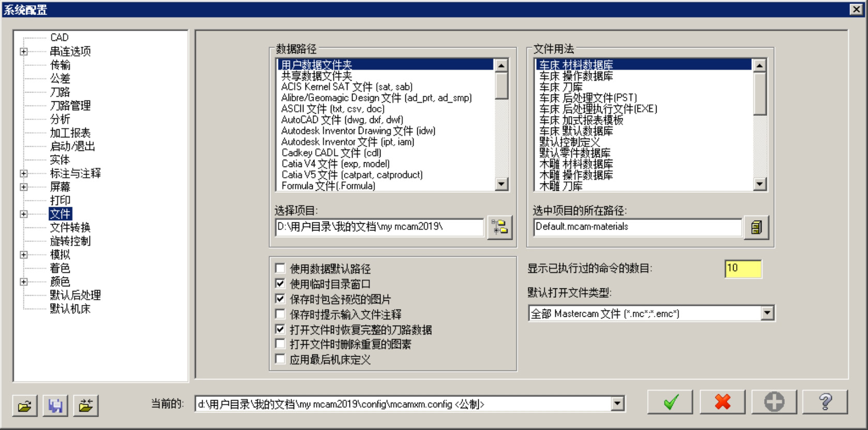Image resolution: width=868 pixels, height=430 pixels.
Task: Select AutoCAD 文件 (dwg, dxf, dwf) entry
Action: (342, 120)
